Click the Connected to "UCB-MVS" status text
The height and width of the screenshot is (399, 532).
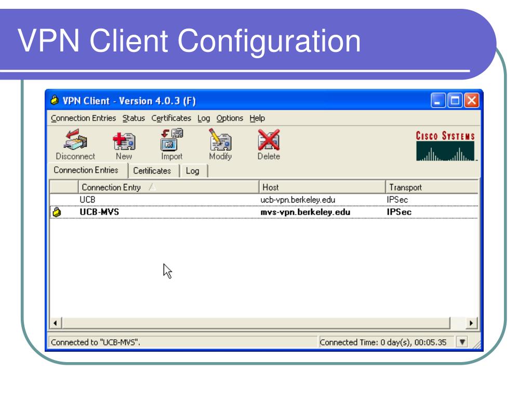(x=96, y=342)
